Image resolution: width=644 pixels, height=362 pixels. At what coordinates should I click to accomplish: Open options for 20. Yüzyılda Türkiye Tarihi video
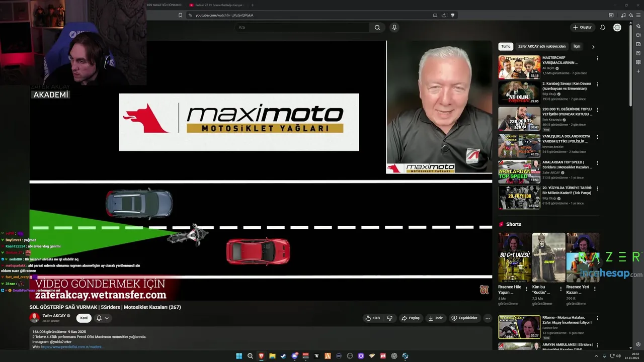(x=597, y=189)
